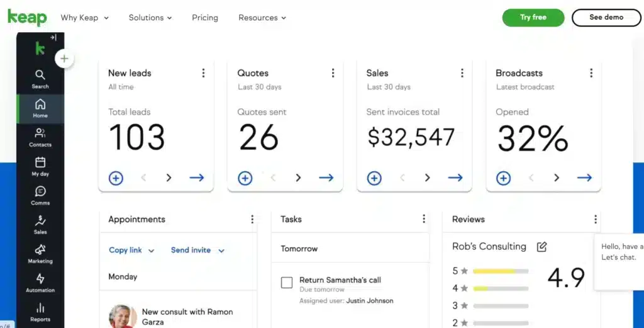The width and height of the screenshot is (644, 328).
Task: Open Broadcasts card options menu
Action: pos(591,73)
